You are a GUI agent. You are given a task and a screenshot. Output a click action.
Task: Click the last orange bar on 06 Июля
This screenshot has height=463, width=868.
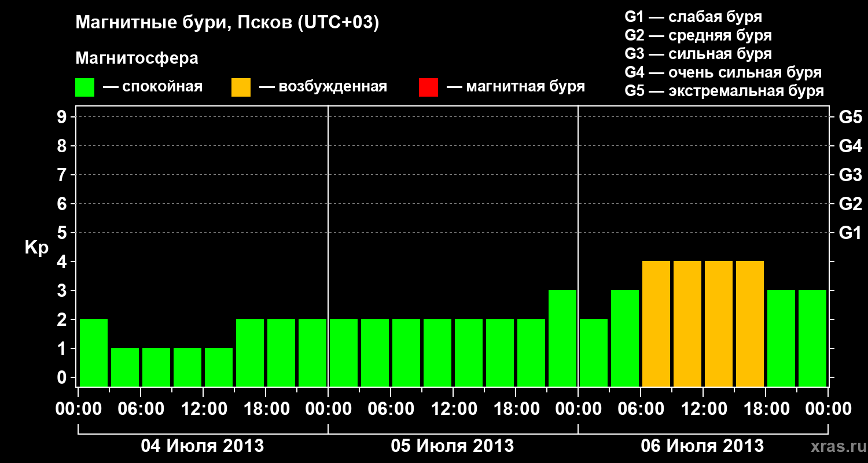750,324
